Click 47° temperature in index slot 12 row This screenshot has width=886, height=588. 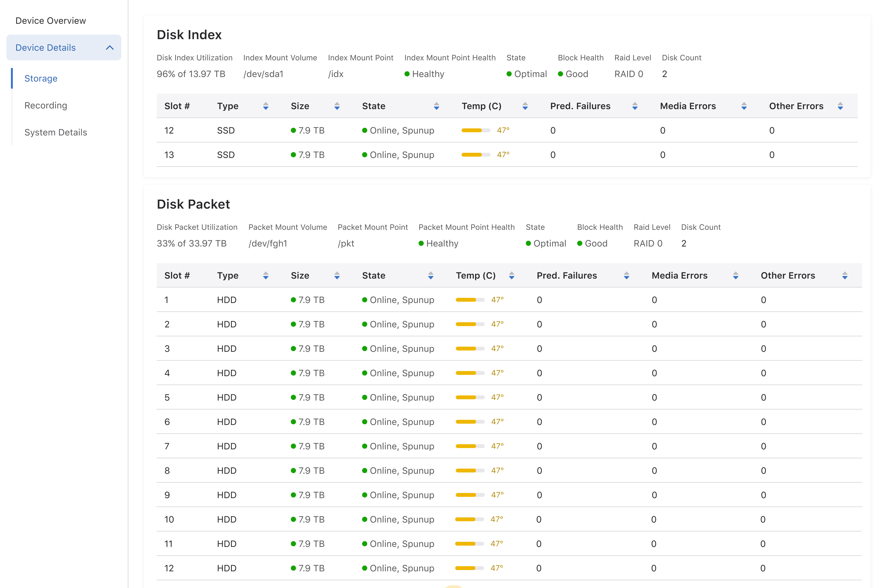point(503,131)
